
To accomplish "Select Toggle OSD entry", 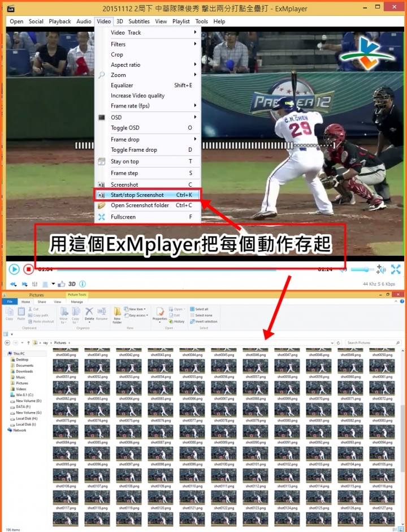I will (148, 128).
